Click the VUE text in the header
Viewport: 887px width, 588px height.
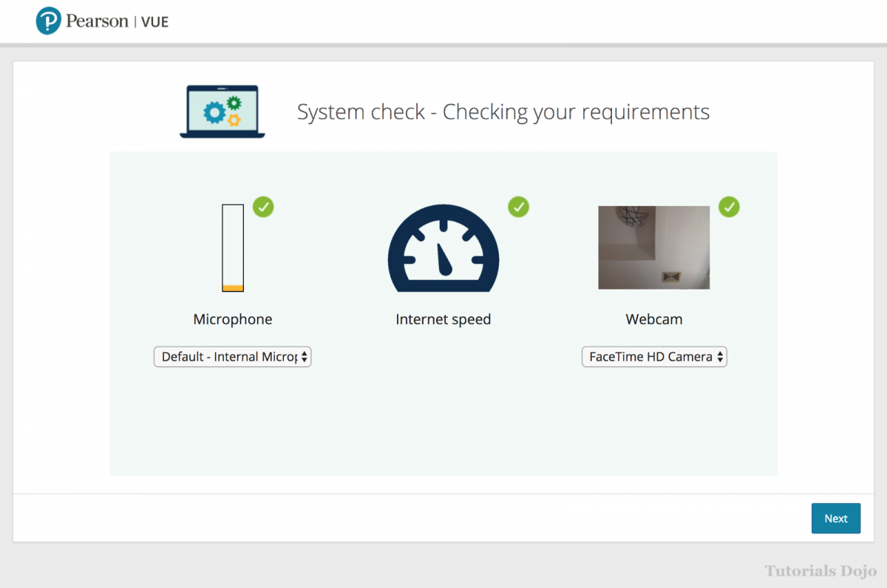point(154,21)
